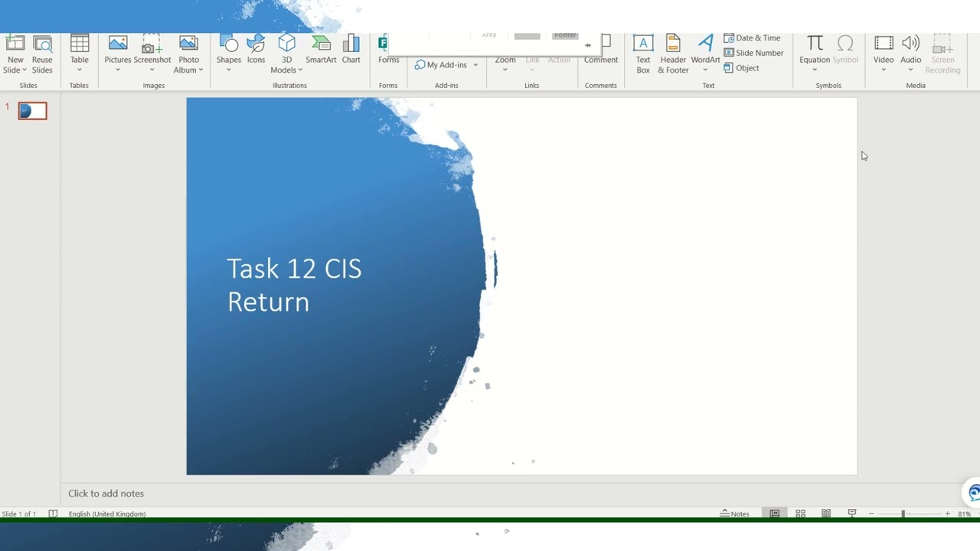Take a Screenshot via the ribbon

[152, 54]
